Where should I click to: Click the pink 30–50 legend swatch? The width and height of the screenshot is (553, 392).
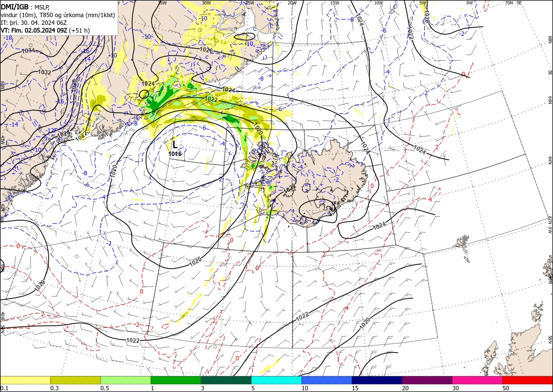[477, 380]
